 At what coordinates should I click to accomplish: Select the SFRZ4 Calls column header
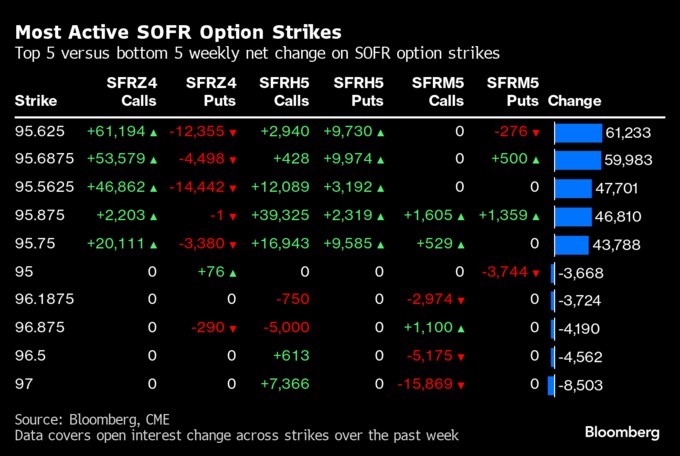(132, 92)
